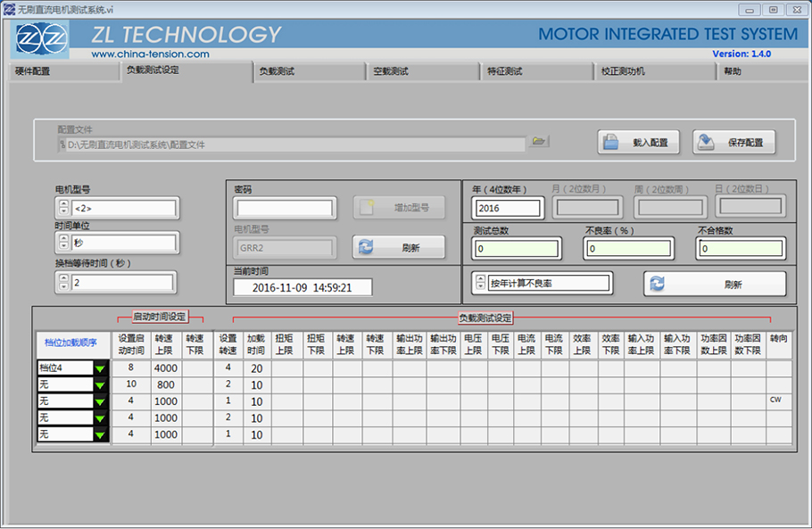Open the second row 无 dropdown arrow
Screen dimensions: 812x529
point(100,384)
